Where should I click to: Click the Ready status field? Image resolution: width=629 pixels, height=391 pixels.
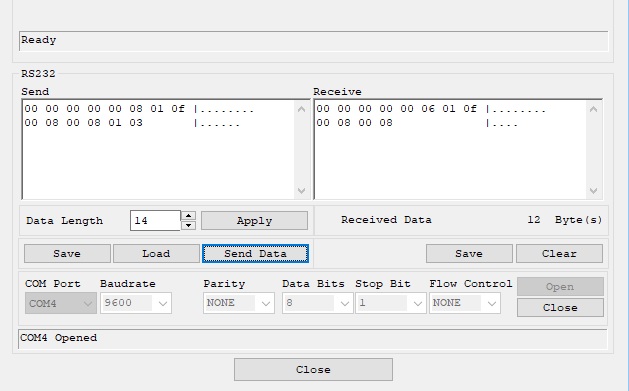click(314, 41)
